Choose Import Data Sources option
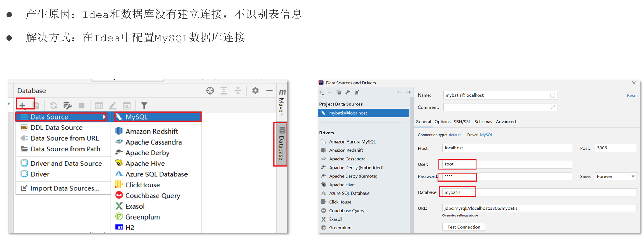644x237 pixels. (x=63, y=188)
